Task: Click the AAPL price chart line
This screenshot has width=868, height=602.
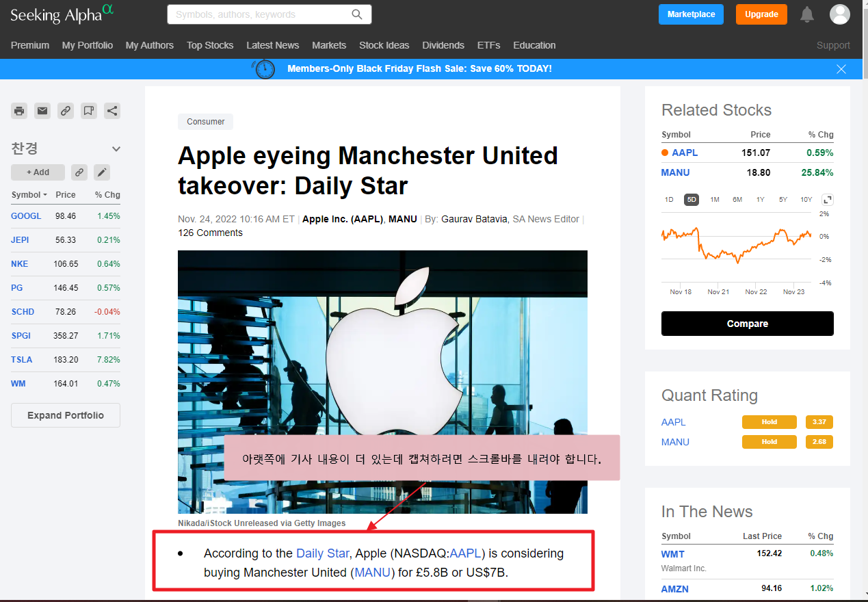Action: [x=736, y=245]
